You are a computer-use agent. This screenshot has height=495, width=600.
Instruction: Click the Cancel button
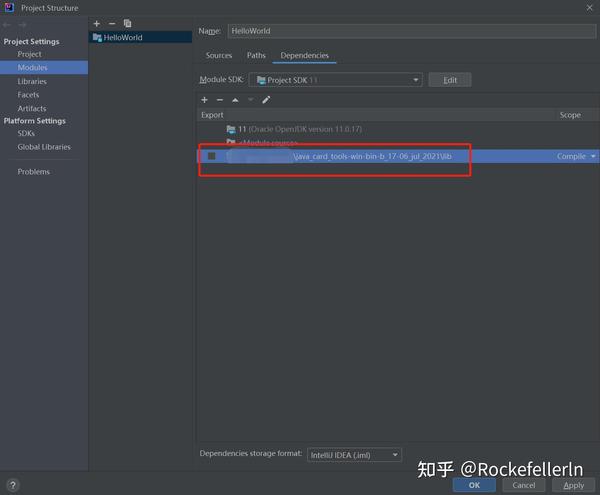[524, 485]
